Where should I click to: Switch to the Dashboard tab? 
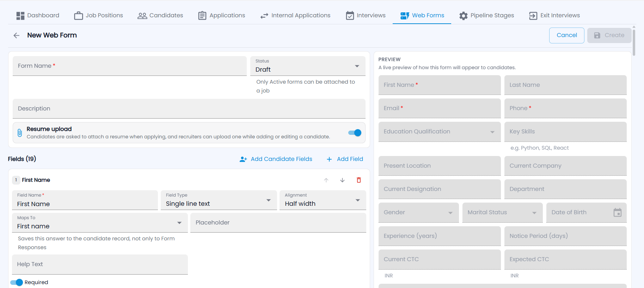38,16
